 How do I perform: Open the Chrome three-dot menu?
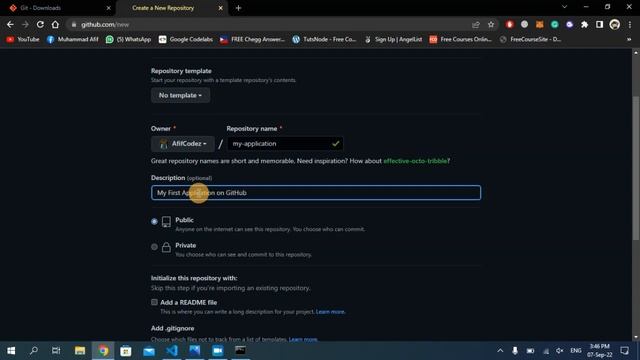[630, 24]
